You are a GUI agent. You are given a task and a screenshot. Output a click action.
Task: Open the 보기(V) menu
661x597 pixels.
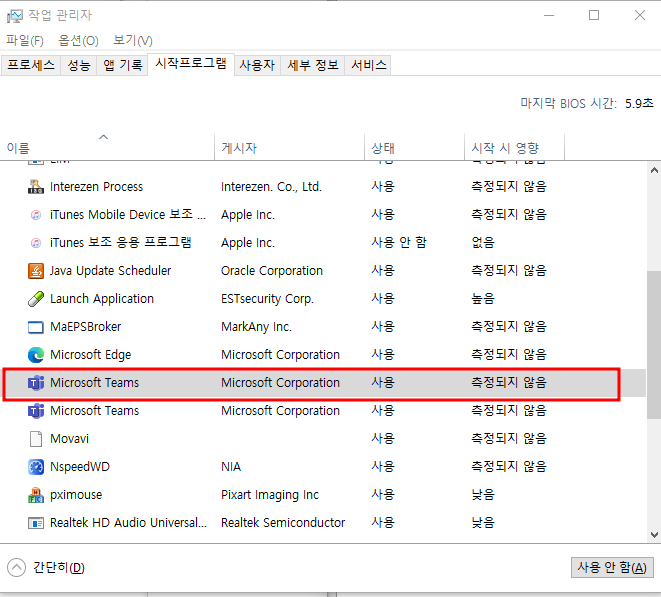[x=133, y=40]
